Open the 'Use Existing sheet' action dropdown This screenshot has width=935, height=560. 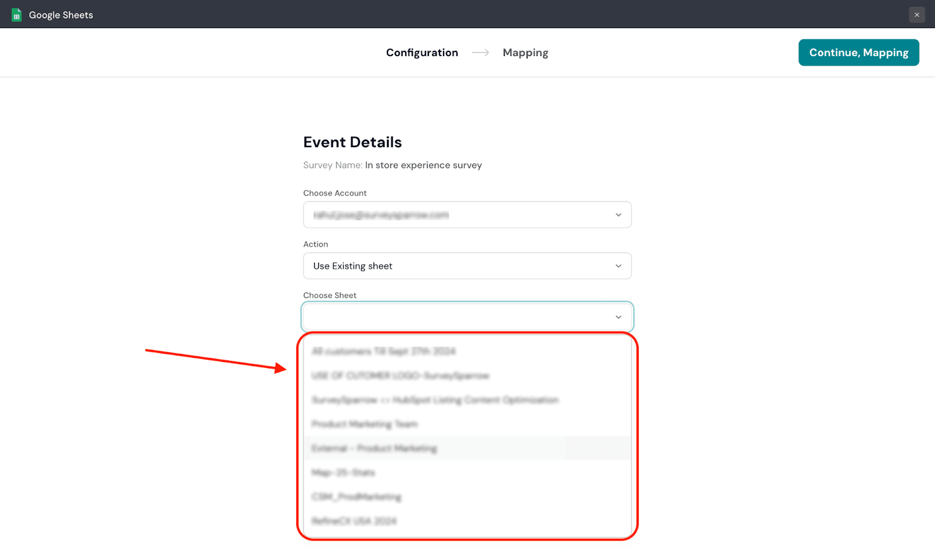pyautogui.click(x=456, y=266)
